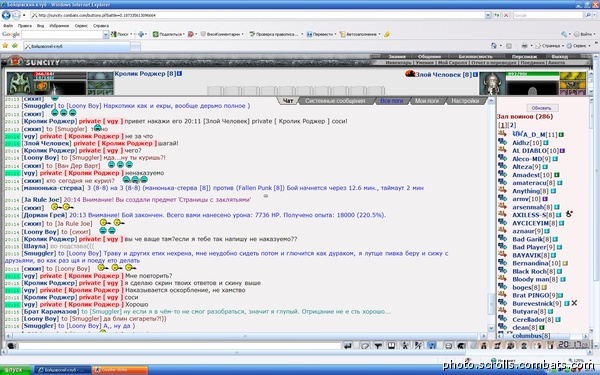Click the home icon in IE command bar

point(494,46)
